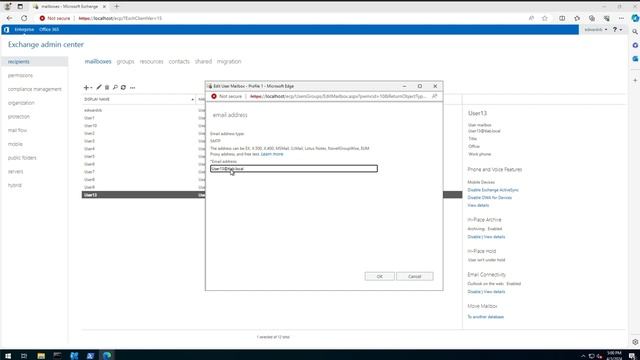Click the Favorites list icon in Edge toolbar
Image resolution: width=640 pixels, height=360 pixels.
(x=577, y=18)
